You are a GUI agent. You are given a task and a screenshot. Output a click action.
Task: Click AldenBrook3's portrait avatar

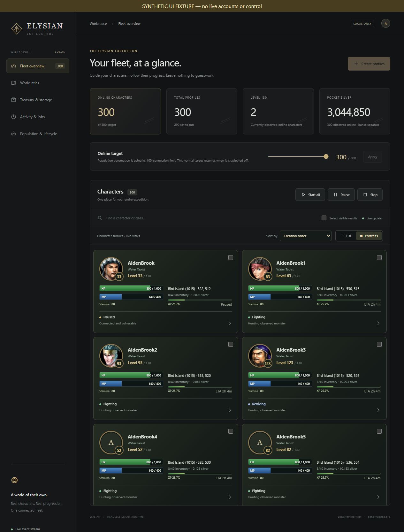(260, 356)
